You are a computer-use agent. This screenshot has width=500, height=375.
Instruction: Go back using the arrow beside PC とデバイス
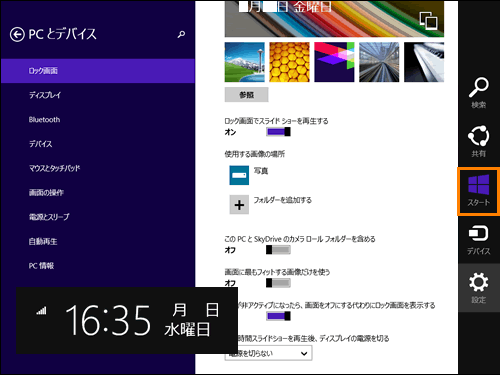tap(17, 34)
